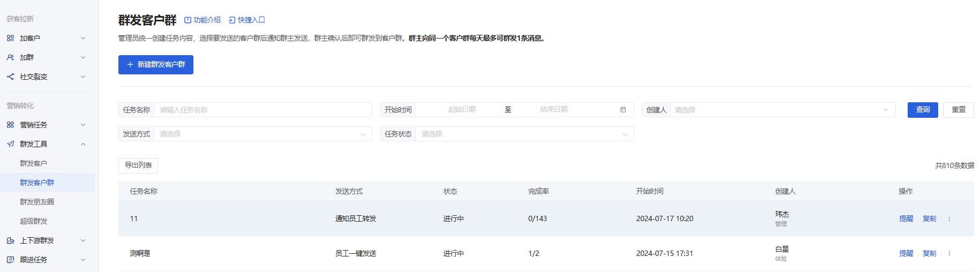The width and height of the screenshot is (980, 272).
Task: Open the date range calendar icon
Action: coord(623,110)
